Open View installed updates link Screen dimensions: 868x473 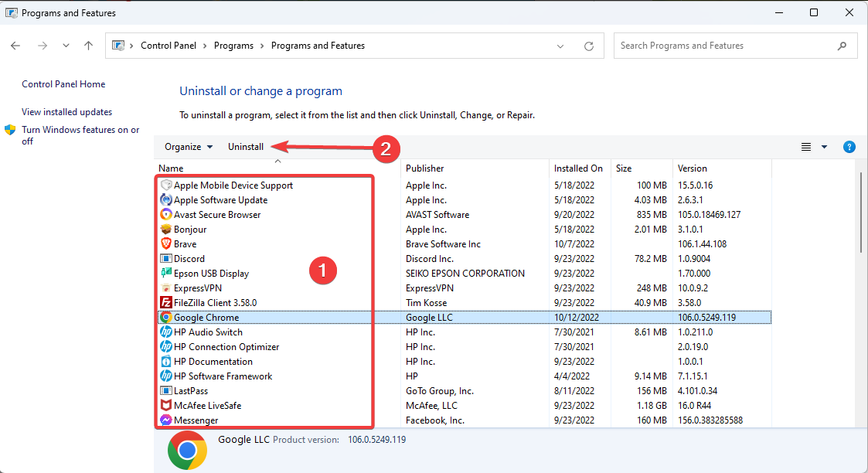click(67, 112)
